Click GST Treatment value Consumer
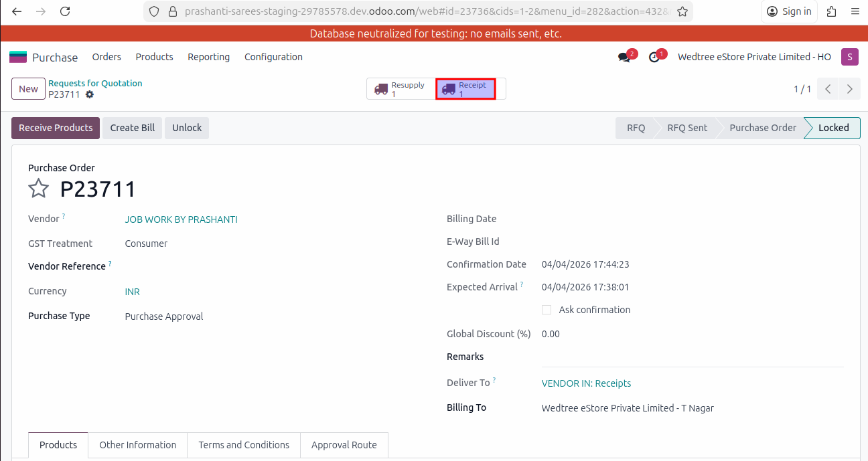 (x=146, y=244)
